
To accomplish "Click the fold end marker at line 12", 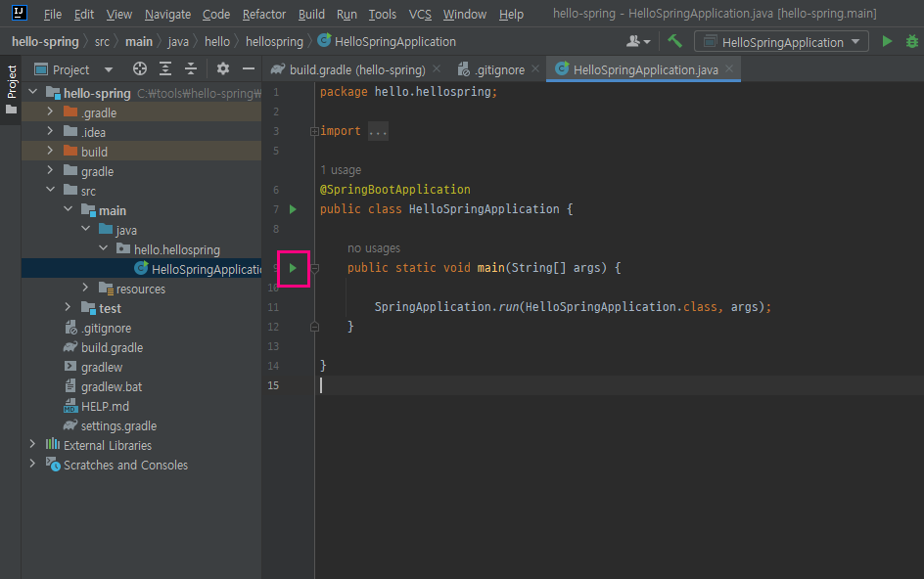I will tap(314, 327).
